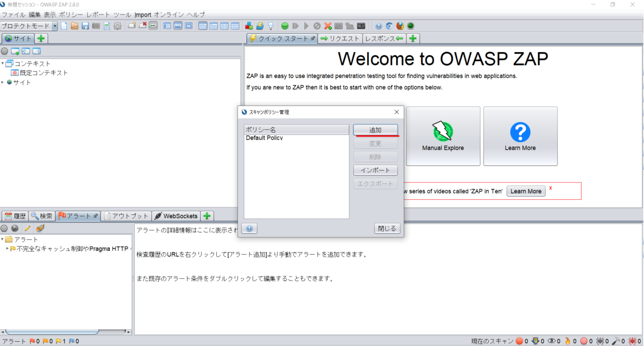
Task: Open the レポート menu
Action: [x=99, y=15]
